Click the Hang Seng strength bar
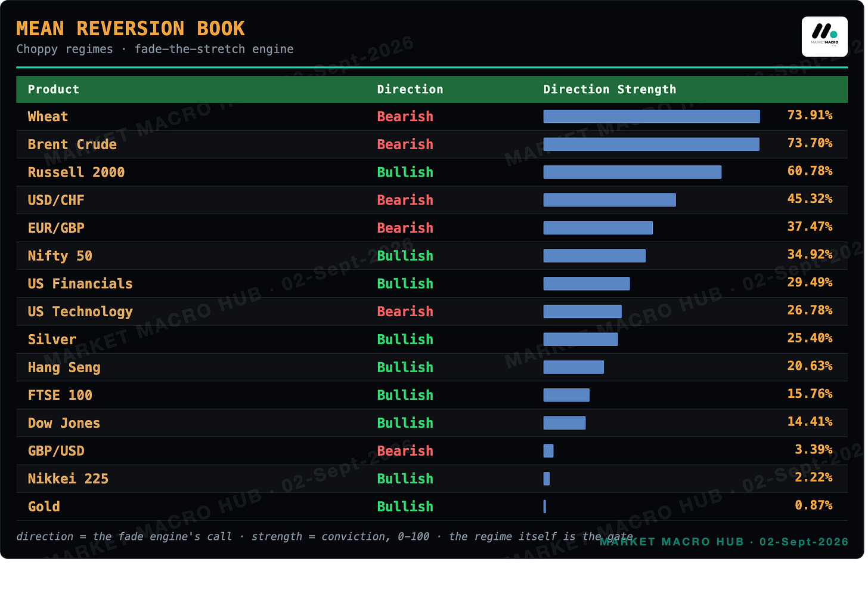 573,368
